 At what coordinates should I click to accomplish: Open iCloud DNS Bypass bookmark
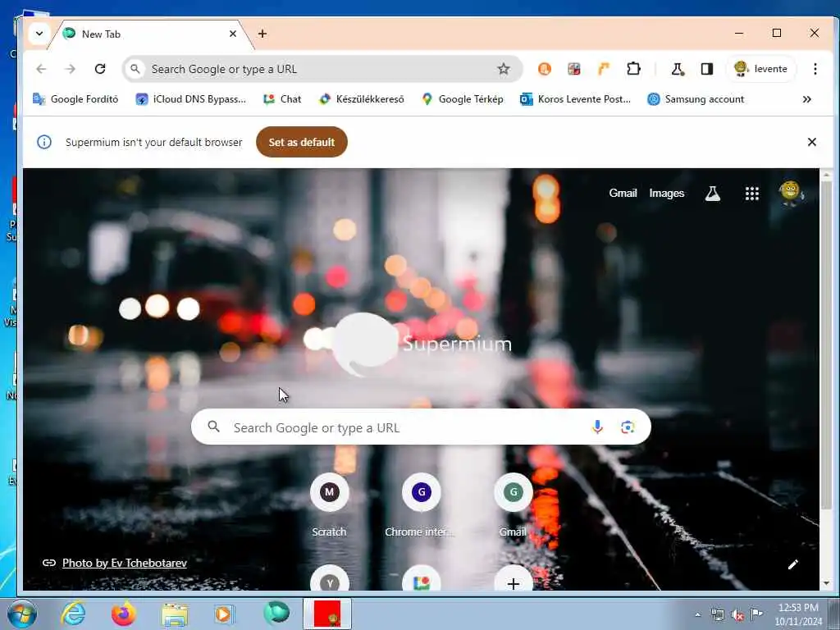pyautogui.click(x=190, y=99)
